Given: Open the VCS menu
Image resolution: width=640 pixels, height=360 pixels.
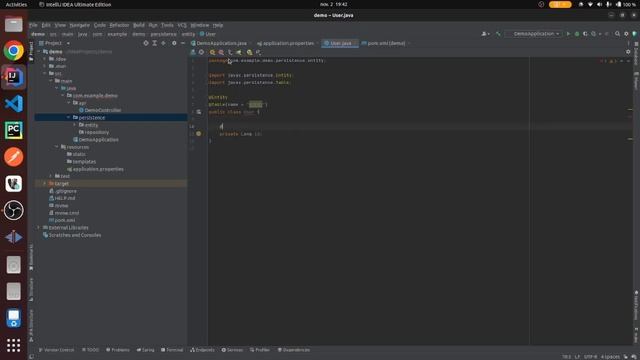Looking at the screenshot, I should [182, 25].
